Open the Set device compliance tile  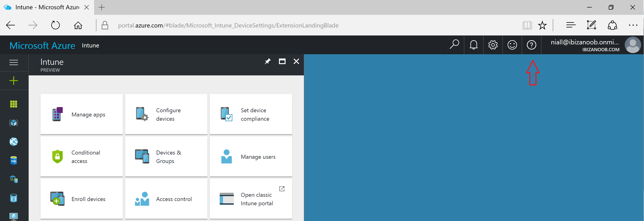point(251,114)
